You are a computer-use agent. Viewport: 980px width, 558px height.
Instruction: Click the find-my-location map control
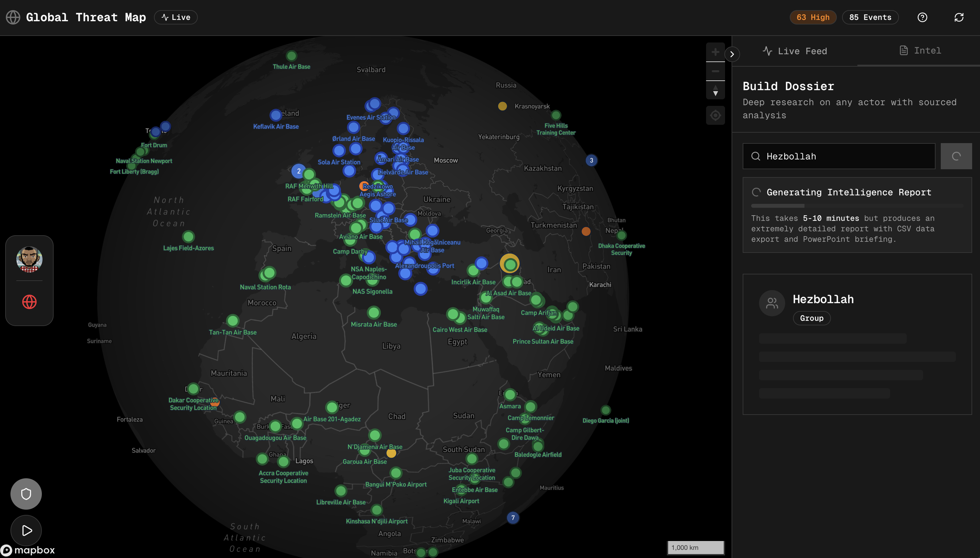715,115
